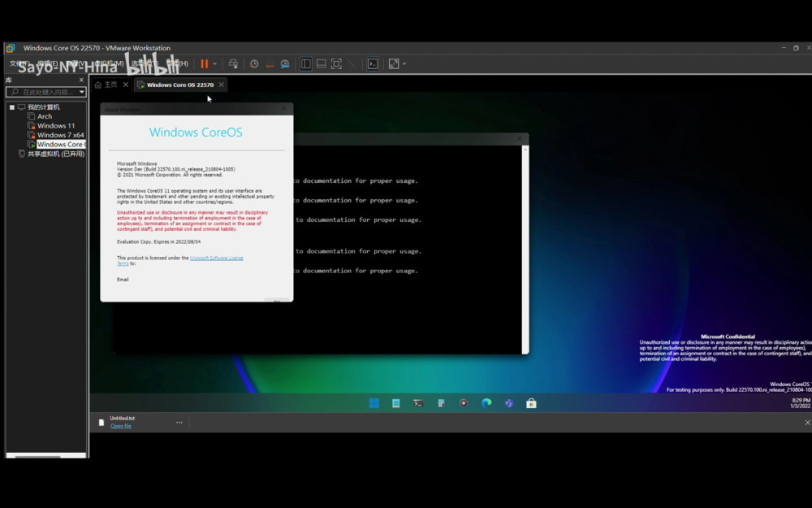Collapse the 我的计算机 tree node
Image resolution: width=812 pixels, height=508 pixels.
11,107
